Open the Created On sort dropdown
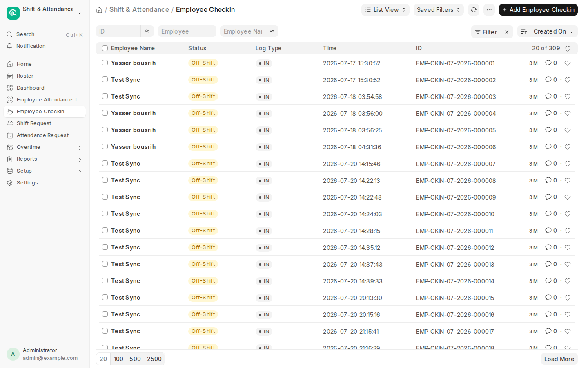The height and width of the screenshot is (368, 588). coord(554,31)
